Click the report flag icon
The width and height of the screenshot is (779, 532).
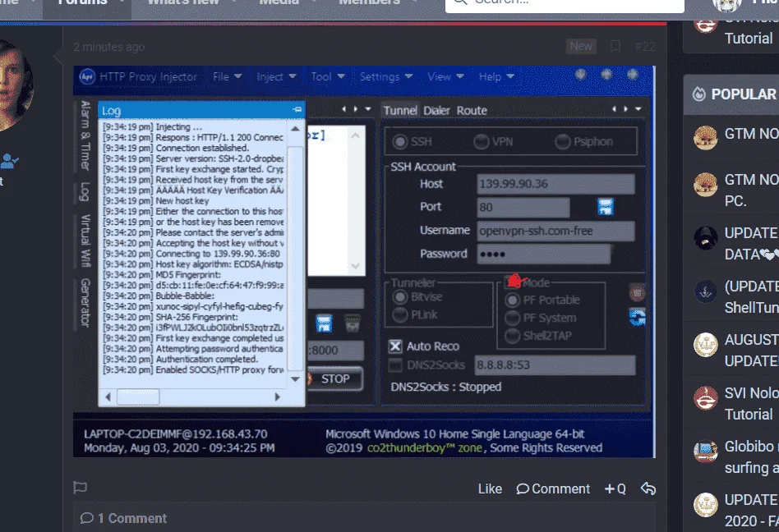[80, 488]
